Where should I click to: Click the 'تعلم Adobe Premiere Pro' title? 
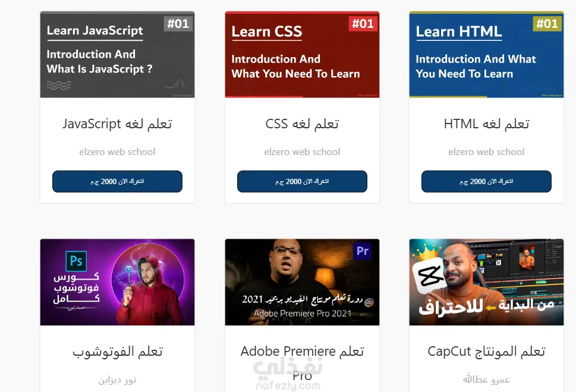tap(302, 363)
